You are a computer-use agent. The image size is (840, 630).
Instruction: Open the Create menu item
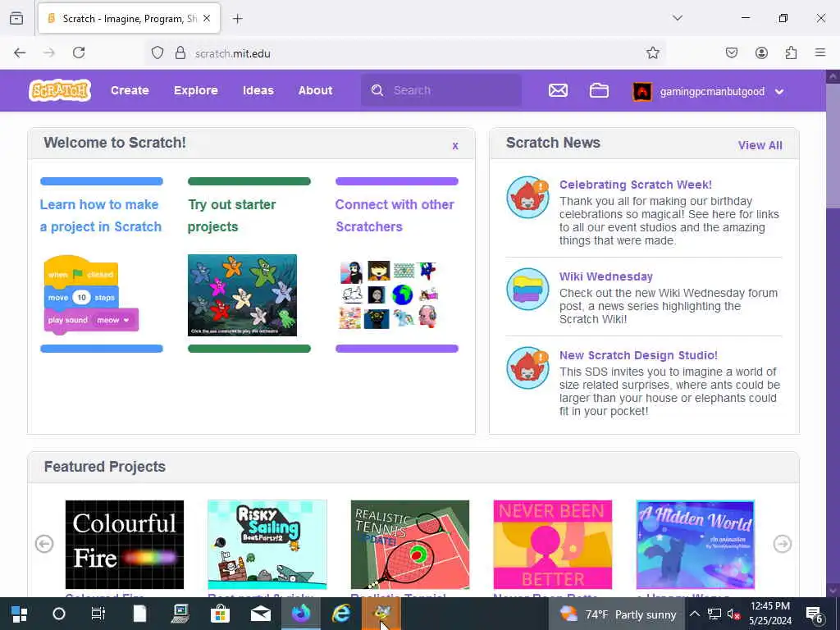[x=130, y=90]
